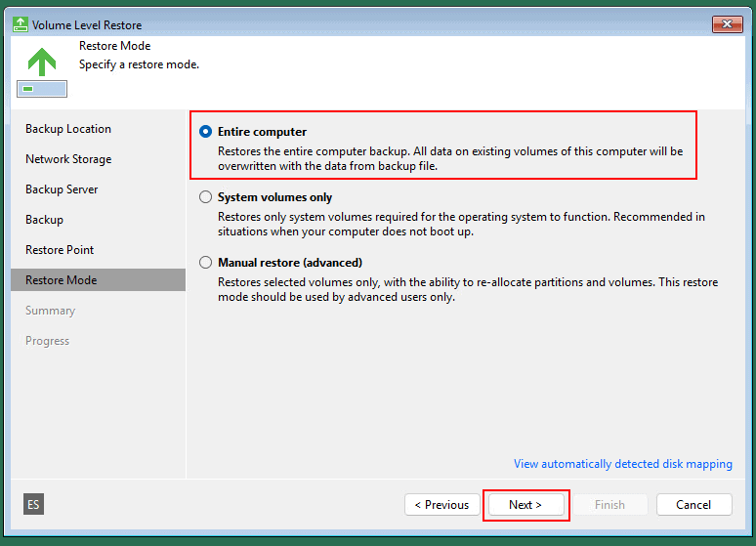The image size is (756, 546).
Task: Select the Entire computer restore mode
Action: [205, 131]
